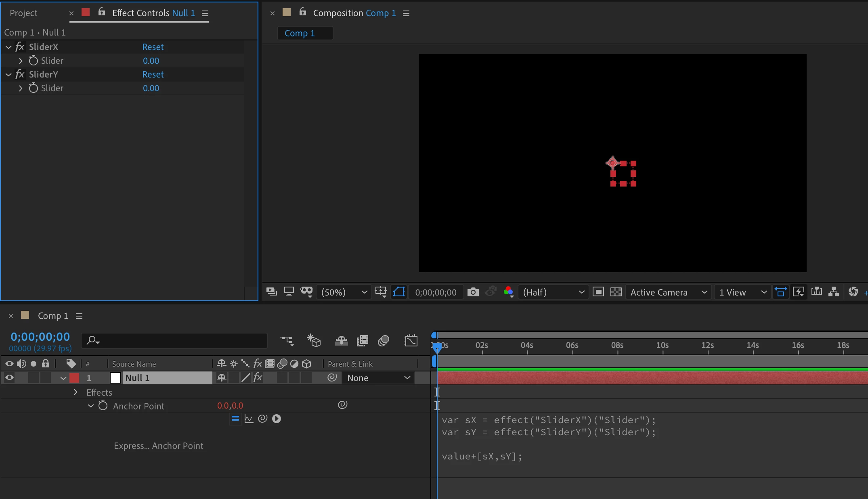Viewport: 868px width, 499px height.
Task: Toggle the Anchor Point stopwatch
Action: 103,406
